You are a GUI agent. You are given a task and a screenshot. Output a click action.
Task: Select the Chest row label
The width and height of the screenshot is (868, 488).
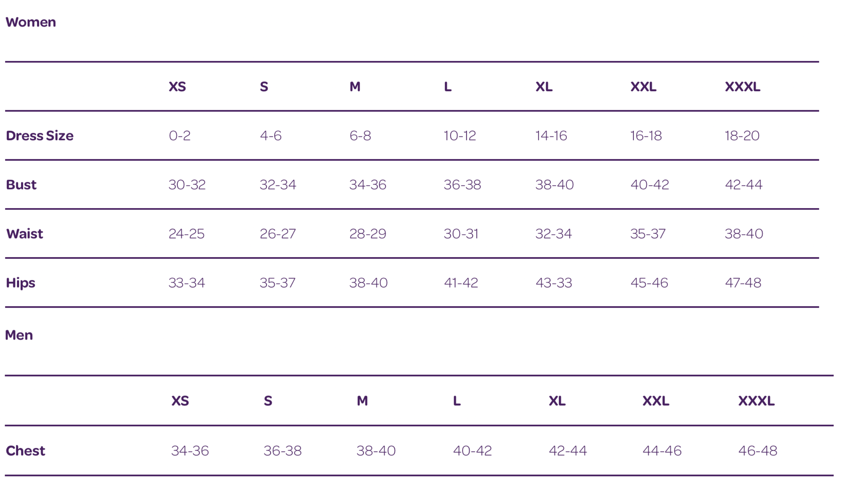(25, 451)
